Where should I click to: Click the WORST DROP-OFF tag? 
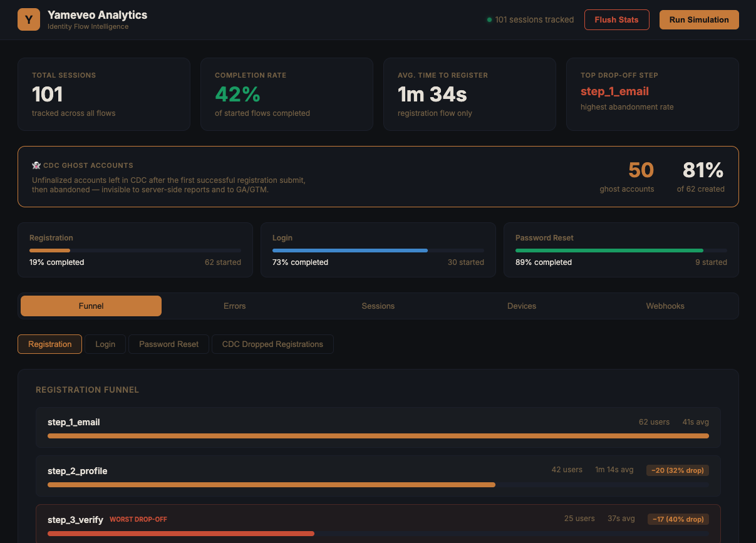138,519
